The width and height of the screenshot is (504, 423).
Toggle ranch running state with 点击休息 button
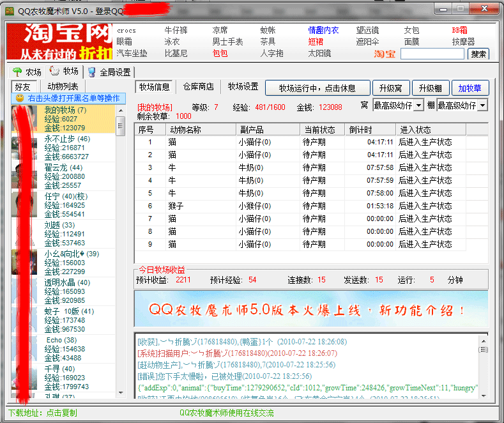point(317,88)
